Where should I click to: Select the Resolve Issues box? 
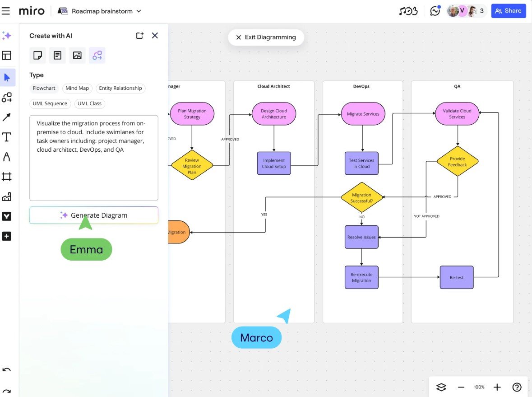click(361, 237)
